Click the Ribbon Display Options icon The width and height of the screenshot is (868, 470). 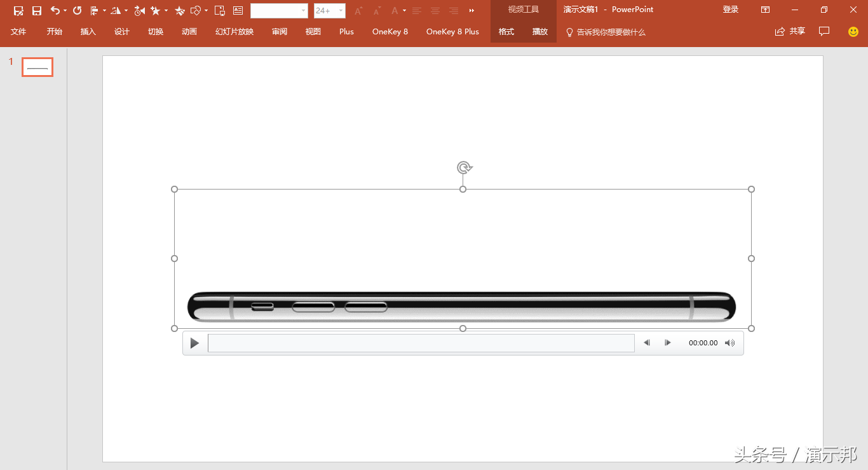(766, 10)
